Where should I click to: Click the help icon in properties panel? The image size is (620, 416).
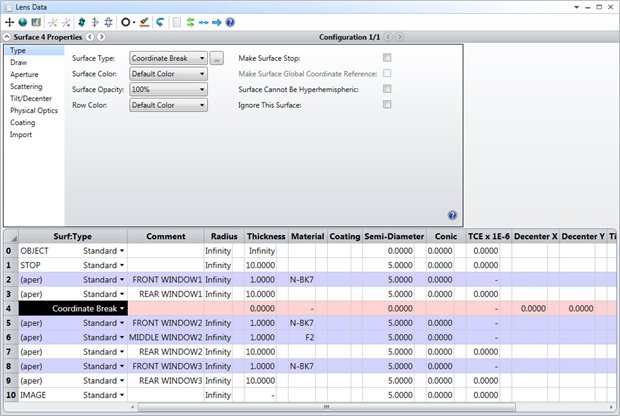(x=452, y=215)
